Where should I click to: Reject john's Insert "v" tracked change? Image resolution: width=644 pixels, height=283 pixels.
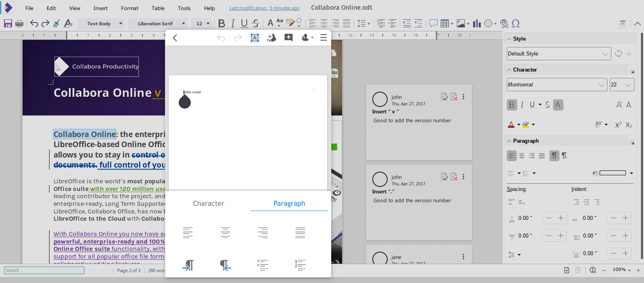[x=454, y=96]
